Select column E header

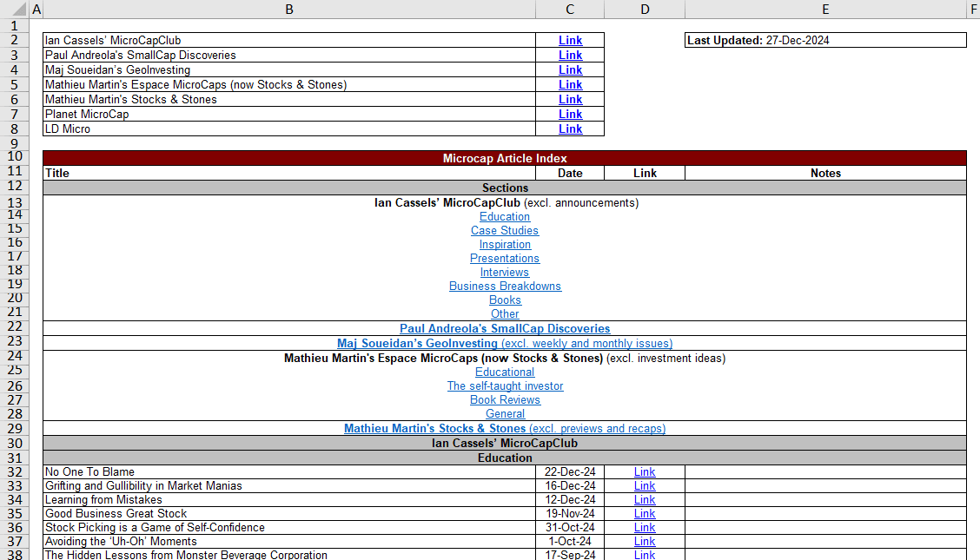tap(825, 10)
